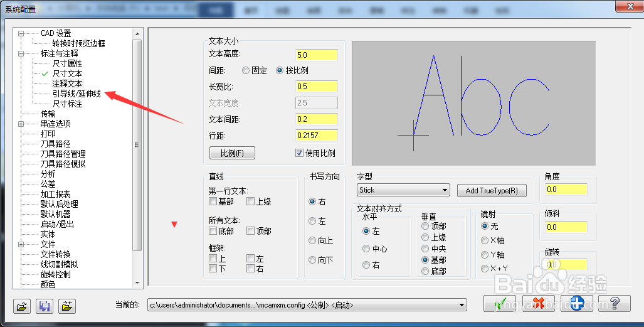
Task: Expand the 文件 tree node
Action: point(21,244)
